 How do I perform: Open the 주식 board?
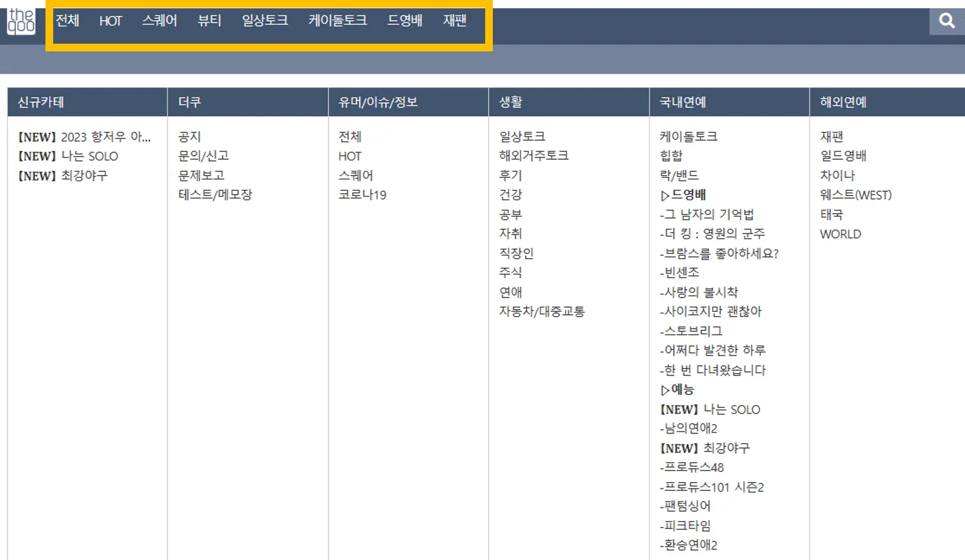(511, 273)
